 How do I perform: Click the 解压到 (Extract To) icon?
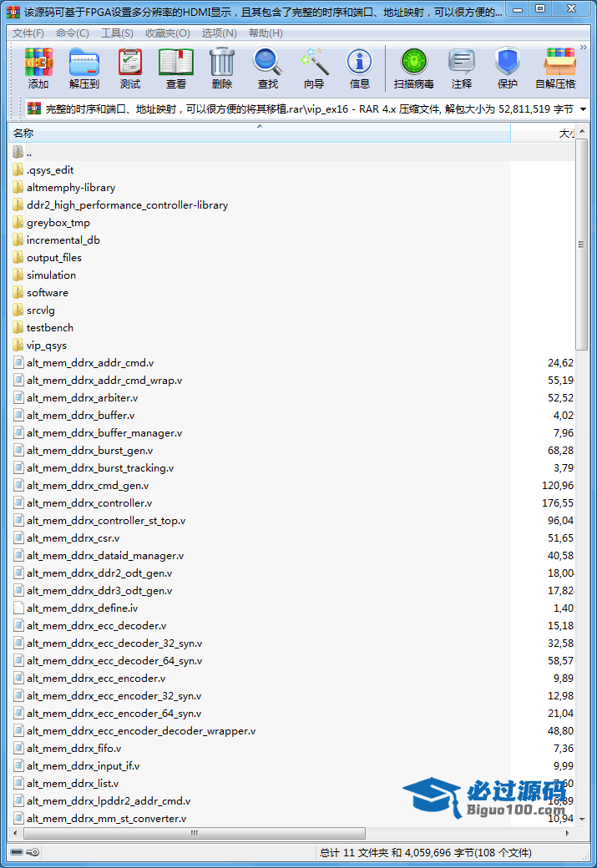click(83, 68)
